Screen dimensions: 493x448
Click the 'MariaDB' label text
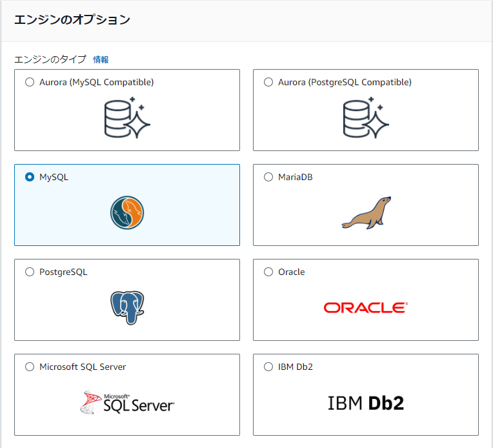(296, 177)
